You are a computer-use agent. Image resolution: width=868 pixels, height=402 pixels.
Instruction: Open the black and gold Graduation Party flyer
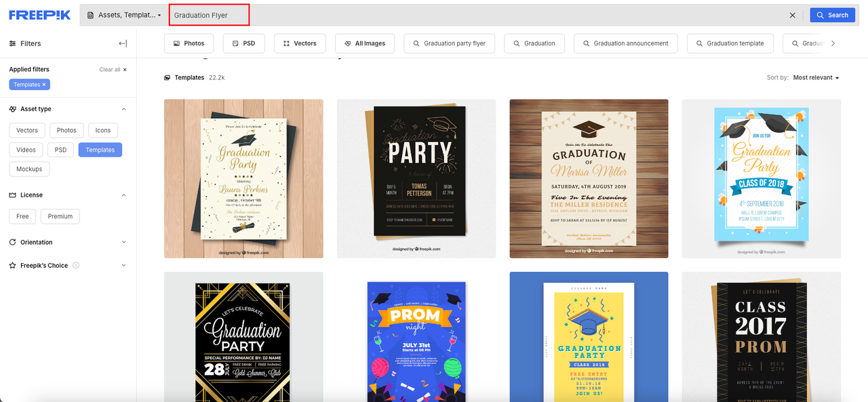(243, 337)
